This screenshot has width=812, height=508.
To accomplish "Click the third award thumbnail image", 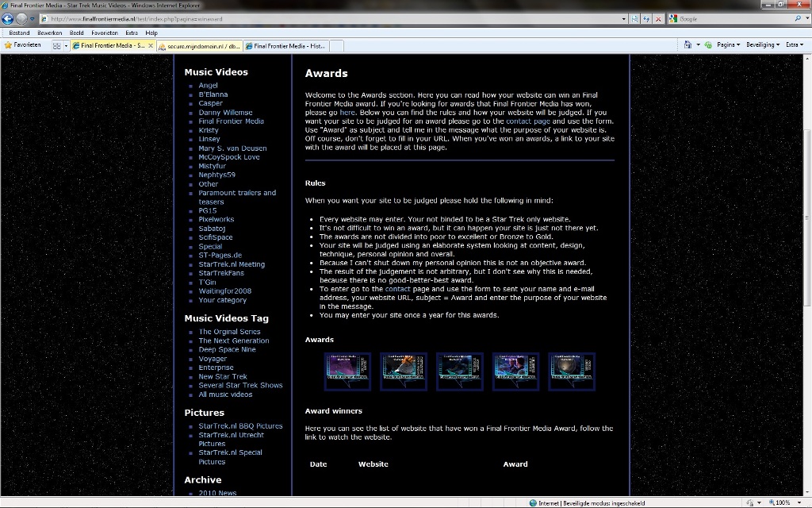I will point(460,371).
